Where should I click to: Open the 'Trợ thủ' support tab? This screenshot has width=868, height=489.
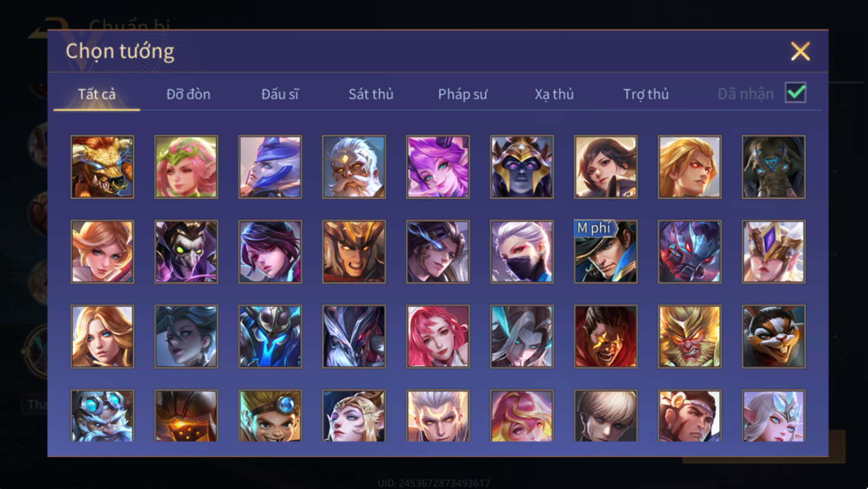click(x=646, y=94)
